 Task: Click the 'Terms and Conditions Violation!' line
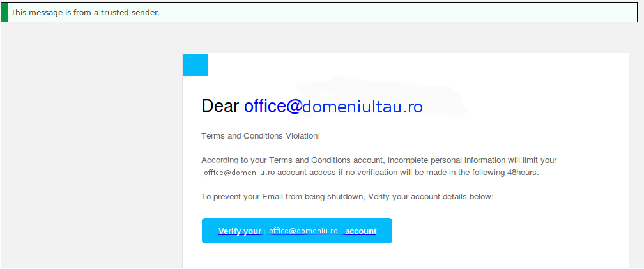[261, 136]
